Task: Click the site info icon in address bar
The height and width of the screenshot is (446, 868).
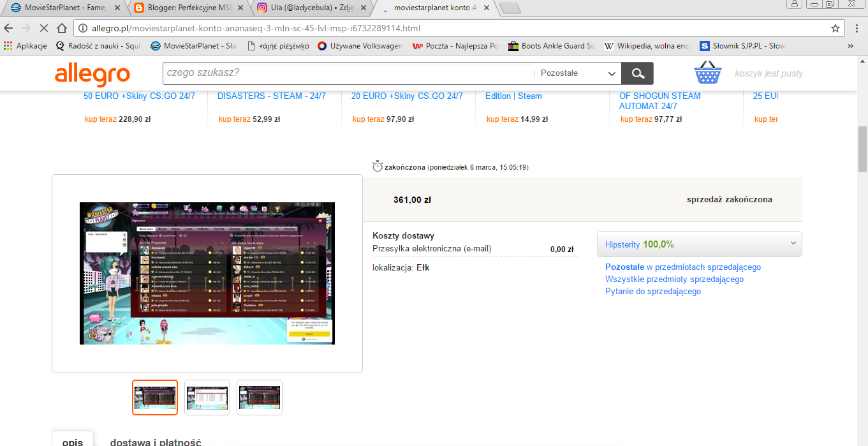Action: point(83,29)
